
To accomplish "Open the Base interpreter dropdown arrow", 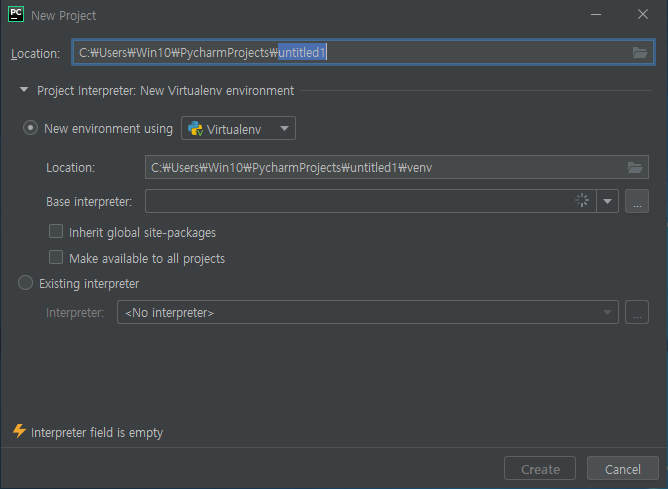I will point(608,201).
